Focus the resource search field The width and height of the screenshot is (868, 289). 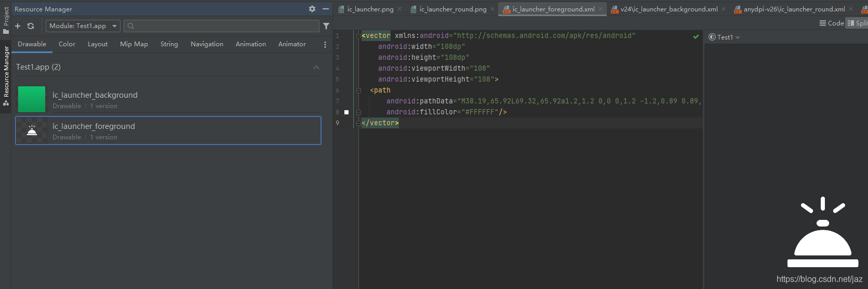tap(221, 26)
